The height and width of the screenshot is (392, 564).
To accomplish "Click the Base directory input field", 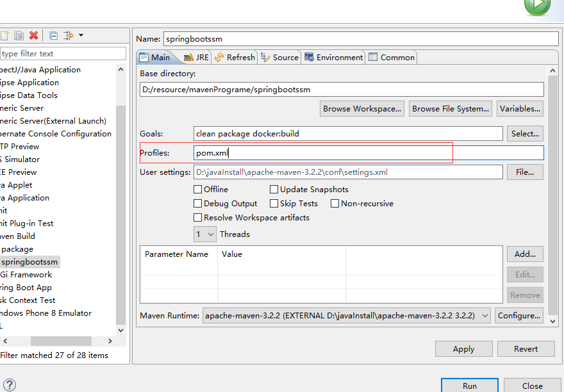I will click(342, 90).
